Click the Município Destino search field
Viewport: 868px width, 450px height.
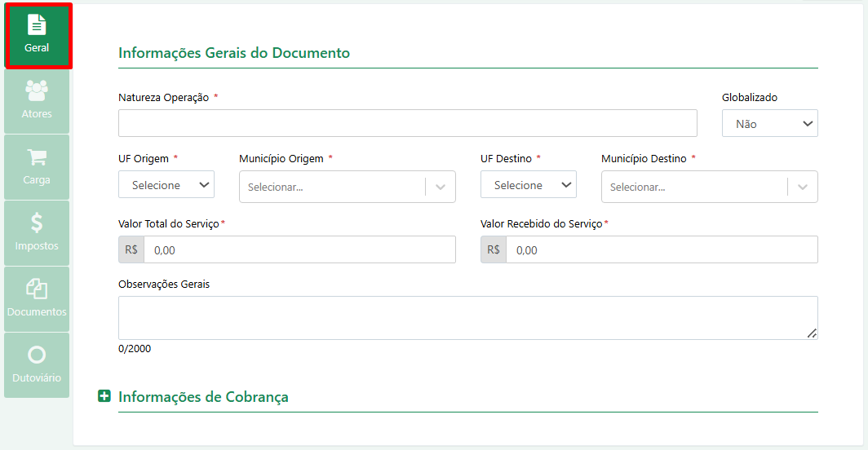click(x=694, y=187)
